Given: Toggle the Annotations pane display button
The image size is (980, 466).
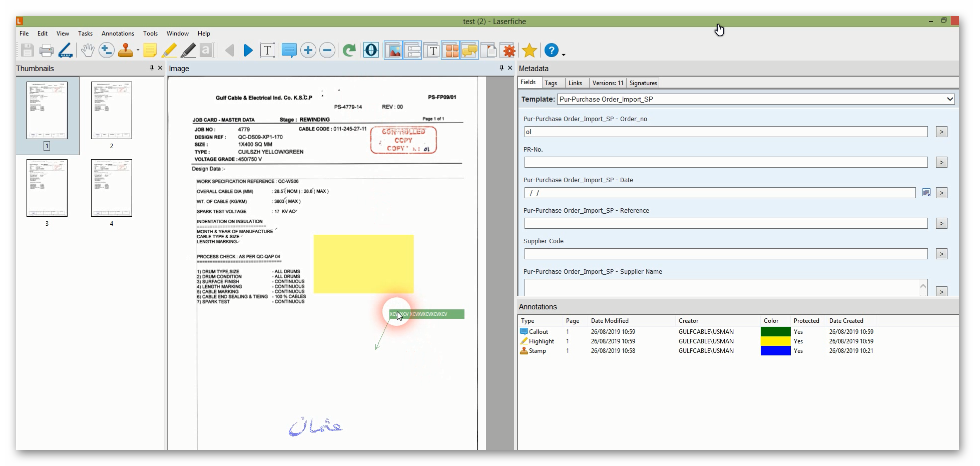Looking at the screenshot, I should (469, 51).
